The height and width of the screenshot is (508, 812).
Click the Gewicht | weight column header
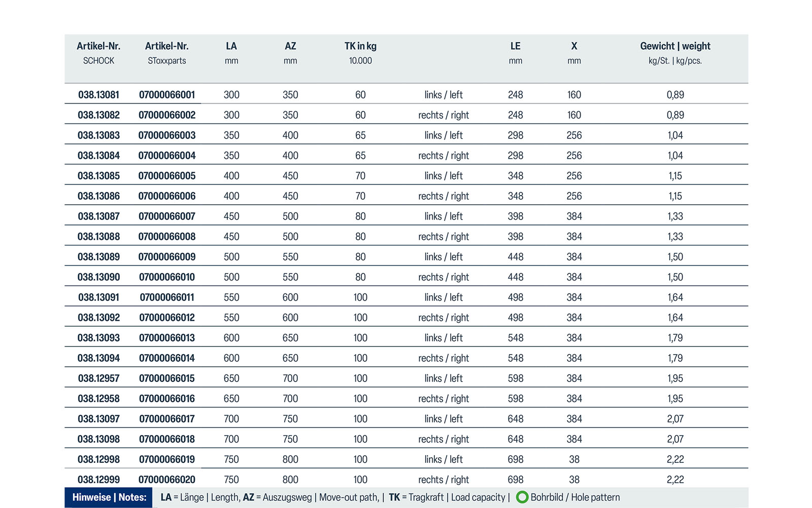pyautogui.click(x=675, y=46)
